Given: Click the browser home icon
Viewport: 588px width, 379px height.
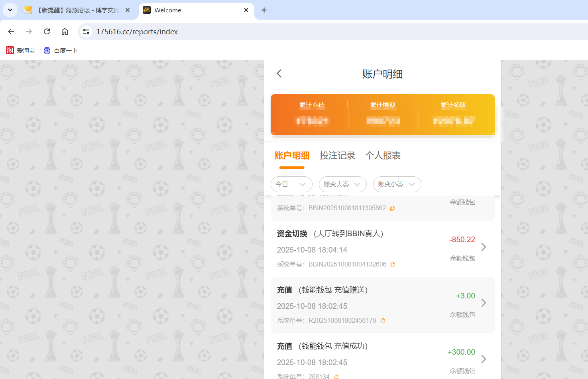Looking at the screenshot, I should click(65, 32).
